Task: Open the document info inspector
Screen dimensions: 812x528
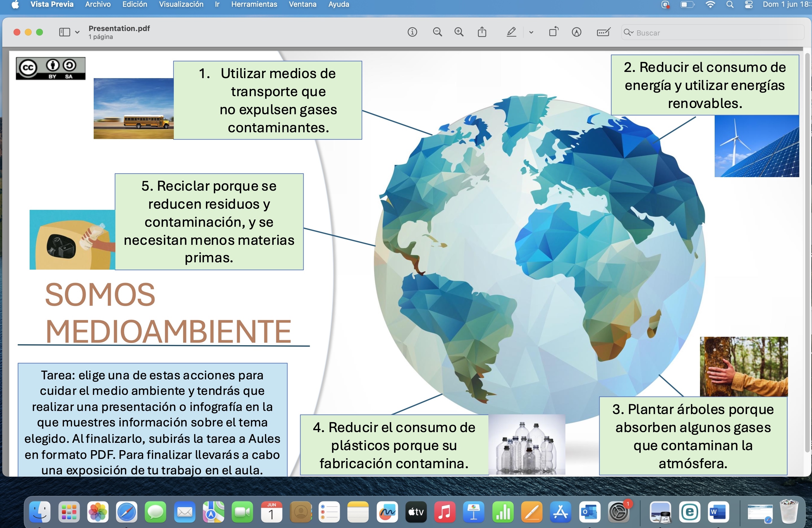Action: 412,32
